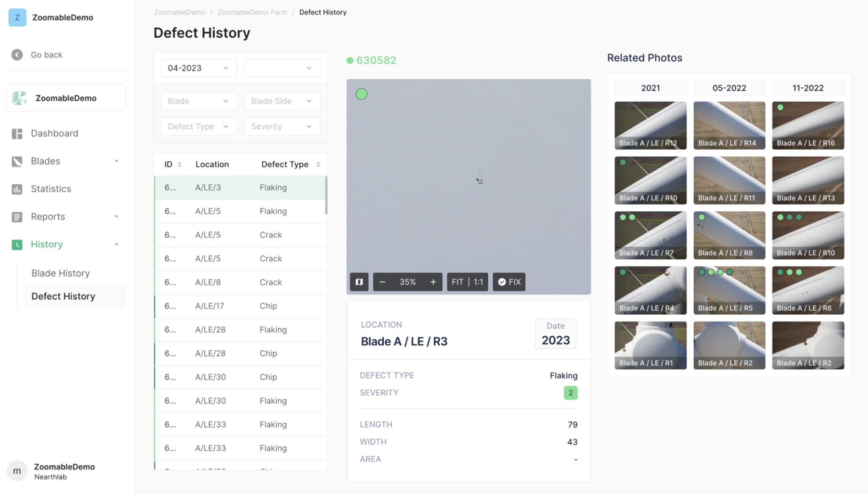Click ZoomableDemo Farm breadcrumb link

252,12
